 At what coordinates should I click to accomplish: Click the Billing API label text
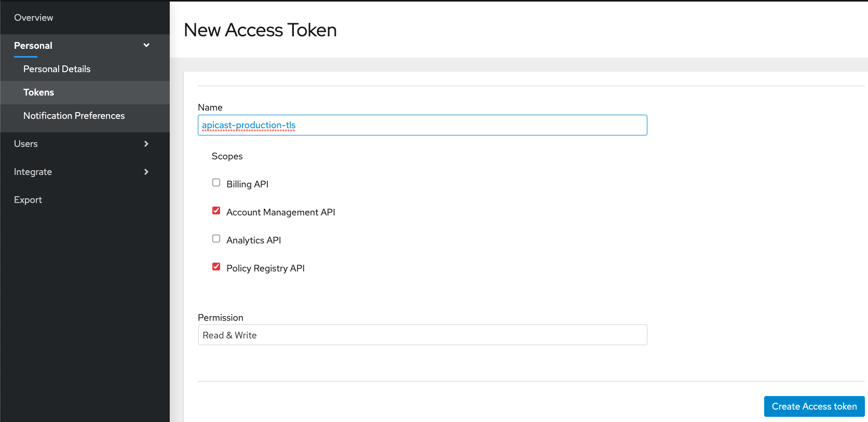[x=247, y=184]
